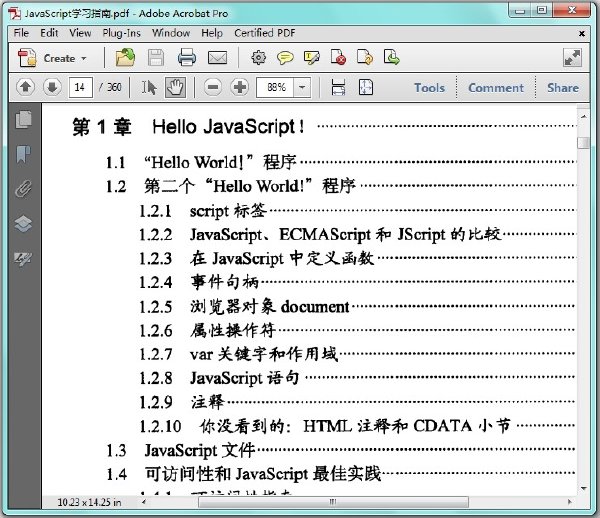The height and width of the screenshot is (518, 600).
Task: Click the Open file folder icon
Action: pyautogui.click(x=125, y=58)
